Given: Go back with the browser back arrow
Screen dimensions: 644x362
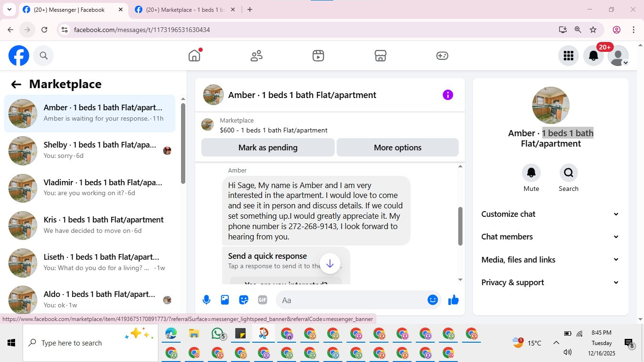Looking at the screenshot, I should (x=10, y=30).
